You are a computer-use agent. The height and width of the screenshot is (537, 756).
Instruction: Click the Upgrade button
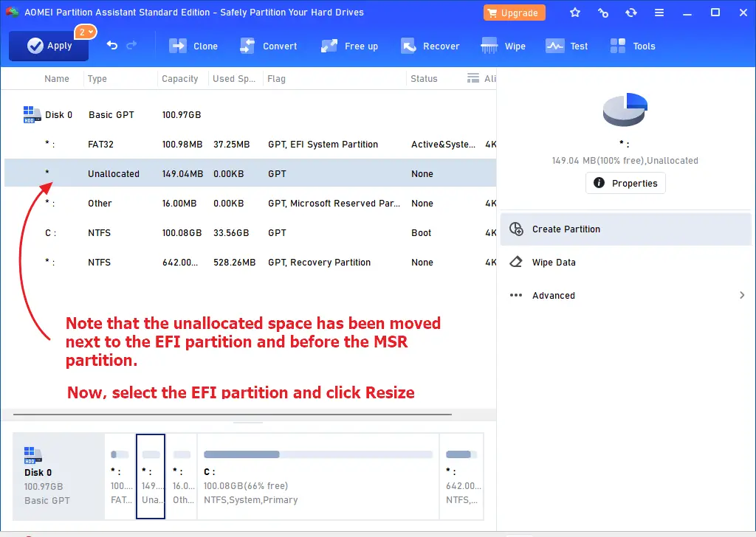point(514,13)
